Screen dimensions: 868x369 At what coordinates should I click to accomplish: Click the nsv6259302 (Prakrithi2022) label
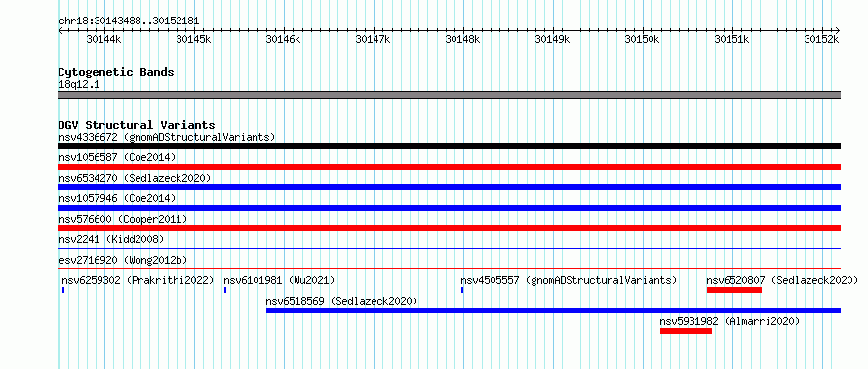click(138, 280)
